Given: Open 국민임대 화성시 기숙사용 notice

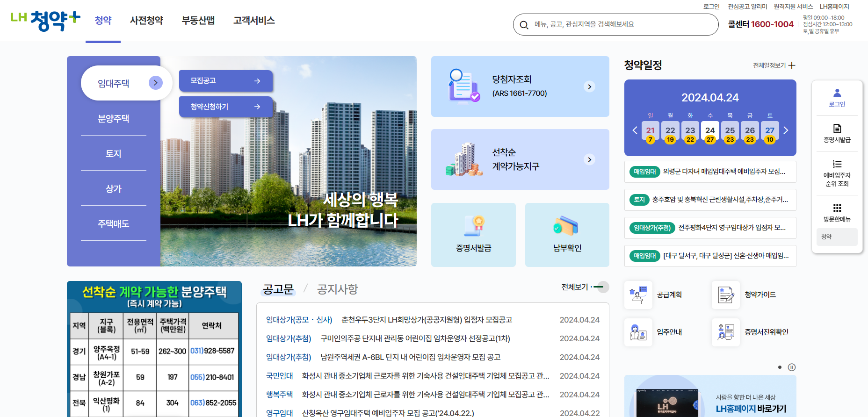Looking at the screenshot, I should click(426, 376).
